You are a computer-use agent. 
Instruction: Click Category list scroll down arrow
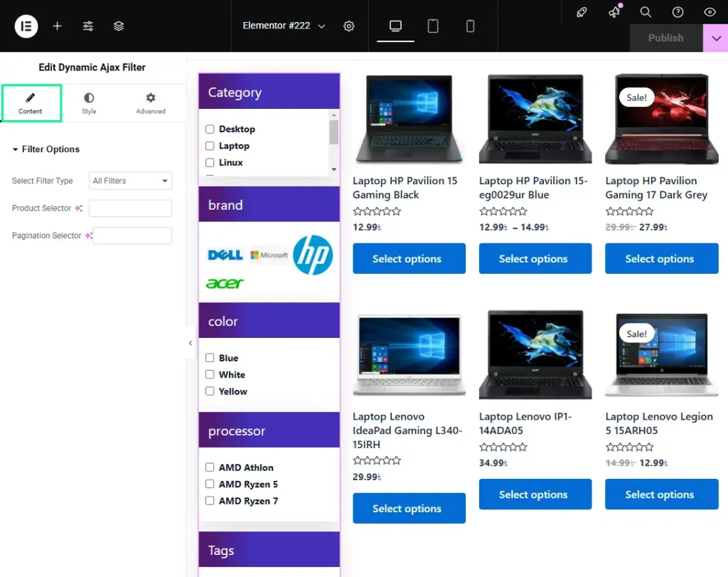(334, 169)
